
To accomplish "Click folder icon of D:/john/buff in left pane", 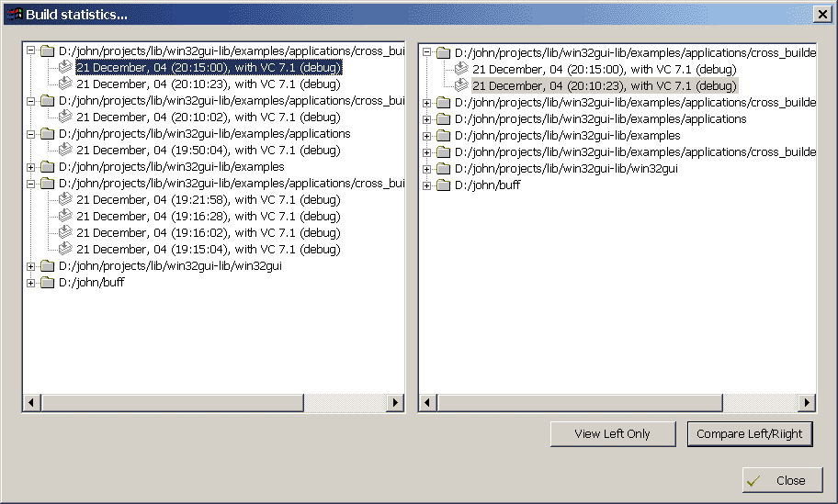I will tap(48, 283).
